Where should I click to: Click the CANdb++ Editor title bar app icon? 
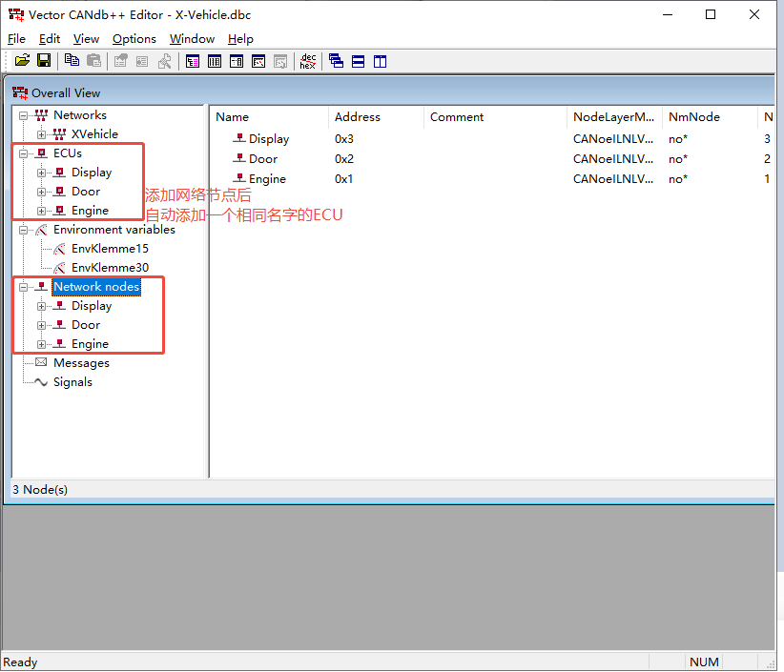[x=16, y=15]
